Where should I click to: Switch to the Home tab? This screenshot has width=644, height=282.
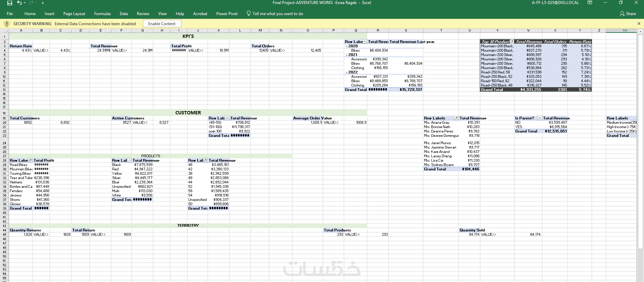[30, 14]
